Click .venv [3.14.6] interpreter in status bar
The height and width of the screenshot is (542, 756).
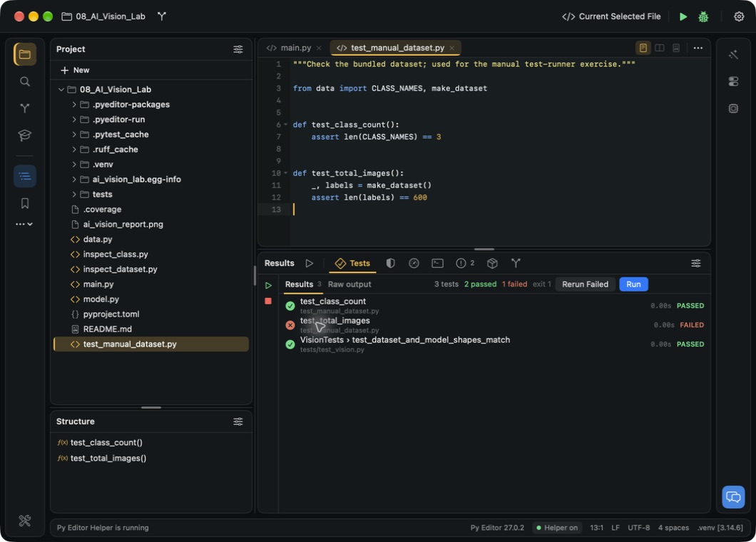coord(720,528)
